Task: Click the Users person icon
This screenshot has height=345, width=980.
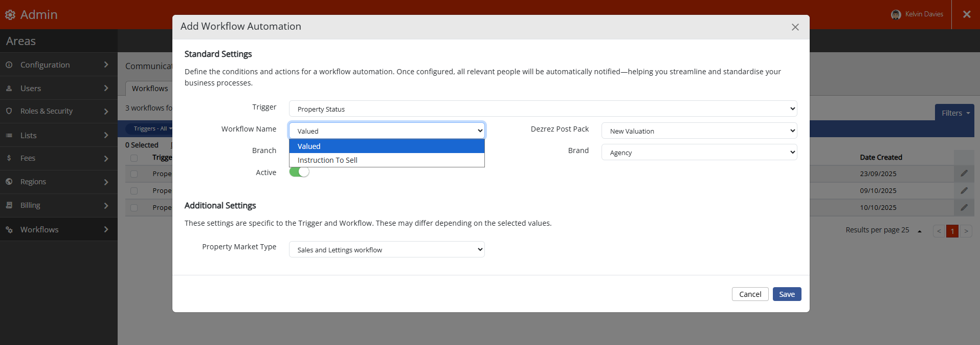Action: [9, 89]
